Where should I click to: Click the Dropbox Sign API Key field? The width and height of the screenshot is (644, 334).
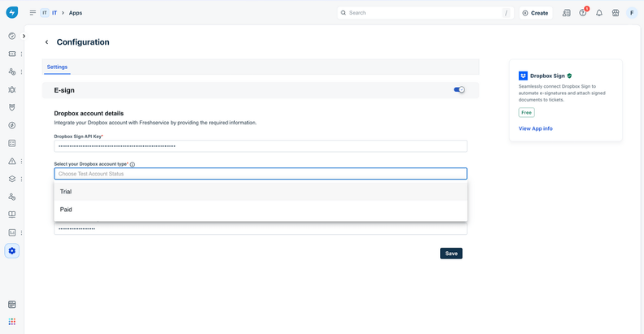(x=260, y=146)
